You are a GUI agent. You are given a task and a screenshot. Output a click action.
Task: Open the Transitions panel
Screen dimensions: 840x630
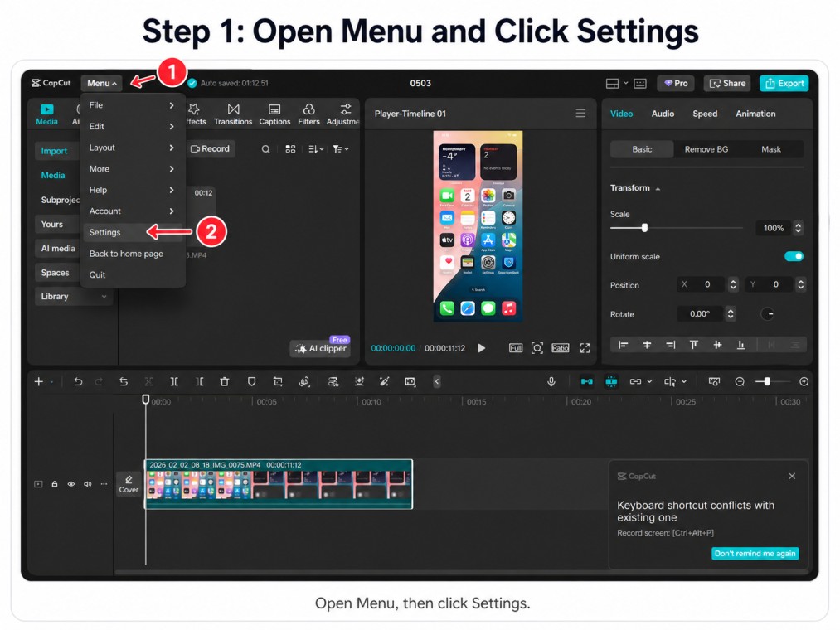pos(232,114)
